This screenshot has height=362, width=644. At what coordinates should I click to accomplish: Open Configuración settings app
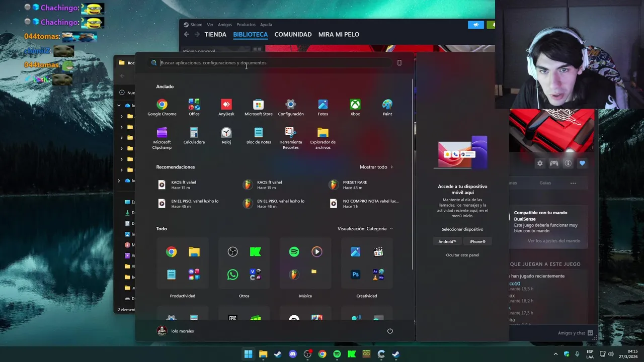[x=291, y=108]
